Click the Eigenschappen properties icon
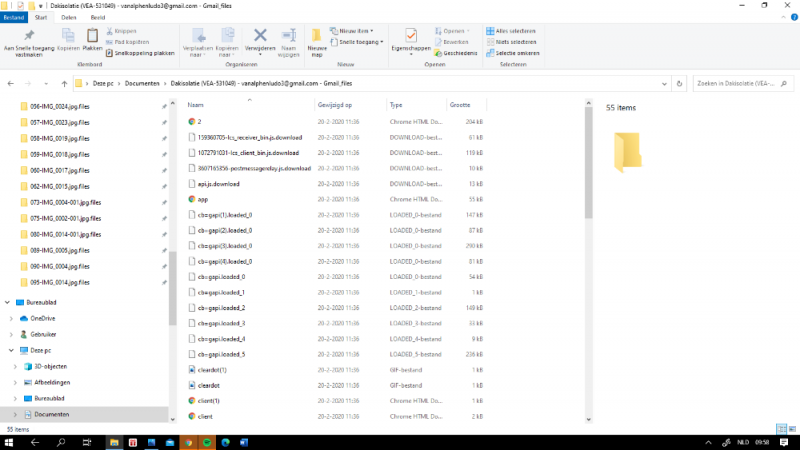Viewport: 800px width, 450px height. 411,40
